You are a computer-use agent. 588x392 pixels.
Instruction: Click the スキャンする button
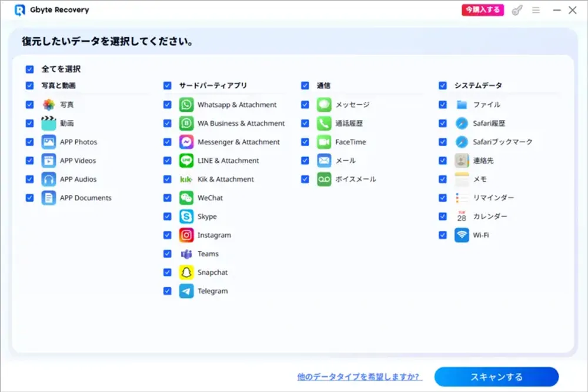[x=497, y=376]
